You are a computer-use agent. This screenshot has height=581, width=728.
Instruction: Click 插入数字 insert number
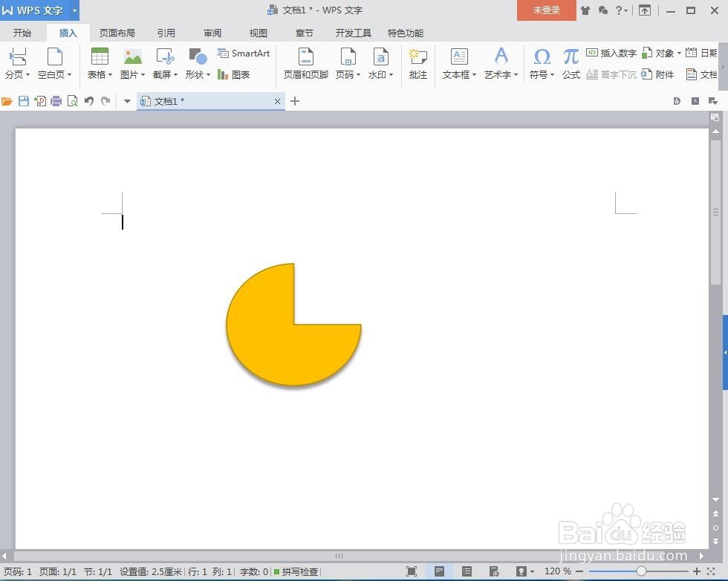[611, 53]
